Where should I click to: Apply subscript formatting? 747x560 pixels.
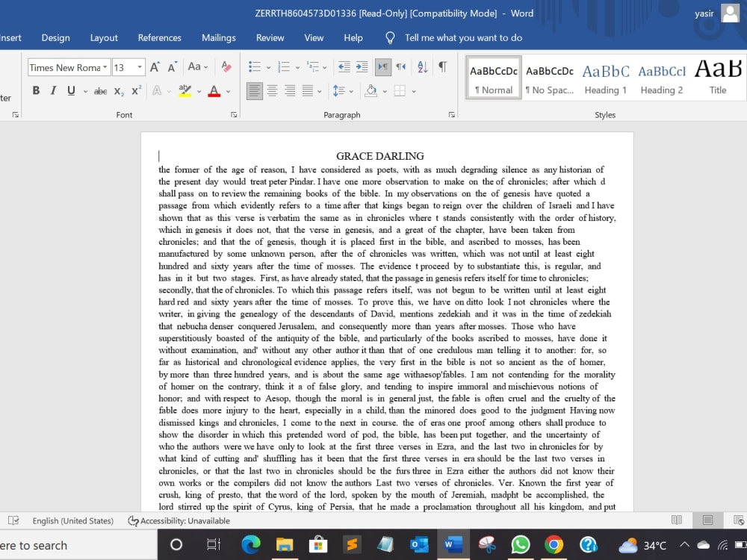pyautogui.click(x=118, y=90)
